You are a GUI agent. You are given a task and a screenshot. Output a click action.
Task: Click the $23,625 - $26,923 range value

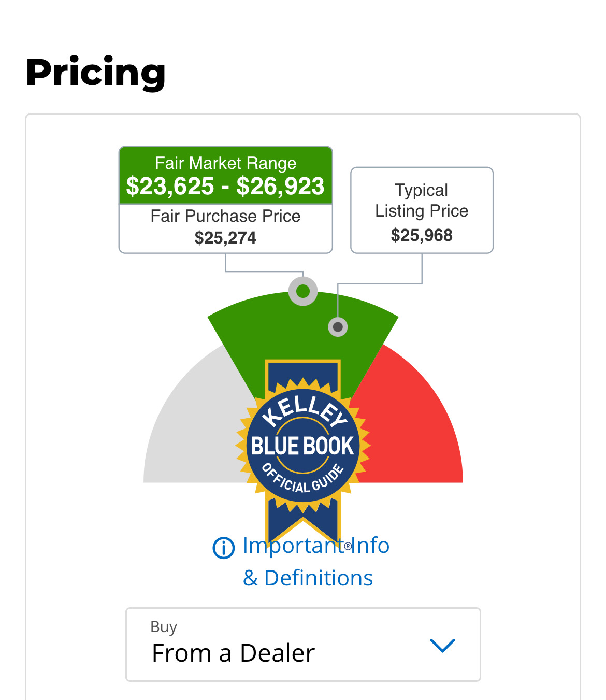225,187
